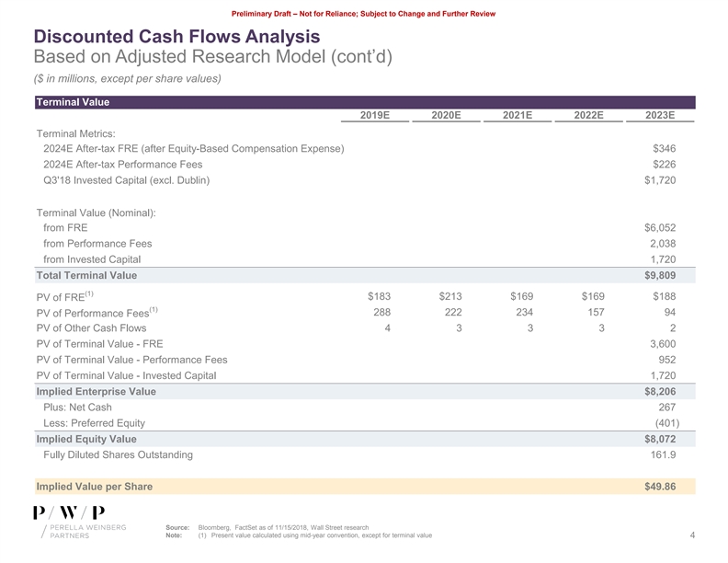Click the $8,206 enterprise value figure
This screenshot has width=728, height=563.
(x=660, y=391)
